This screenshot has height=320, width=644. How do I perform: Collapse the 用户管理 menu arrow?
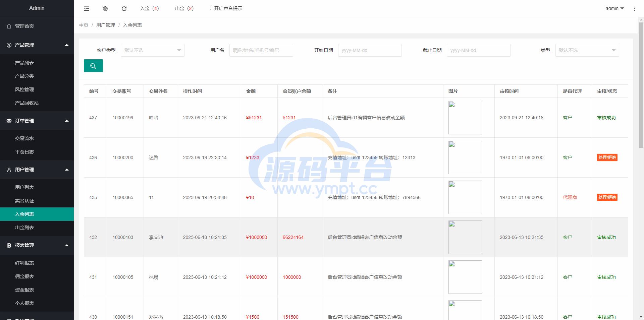[x=67, y=170]
